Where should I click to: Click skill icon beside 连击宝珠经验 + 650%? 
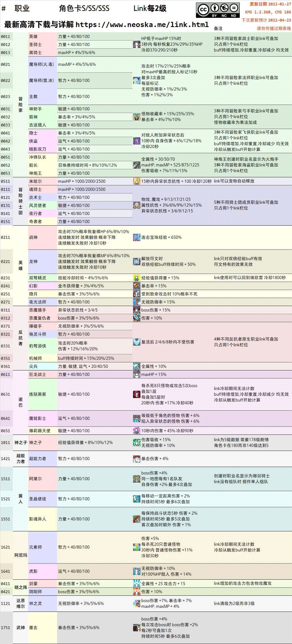tap(137, 237)
